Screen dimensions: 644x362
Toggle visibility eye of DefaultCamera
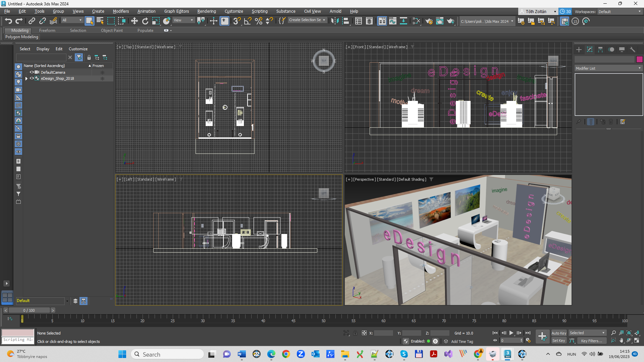[x=32, y=72]
